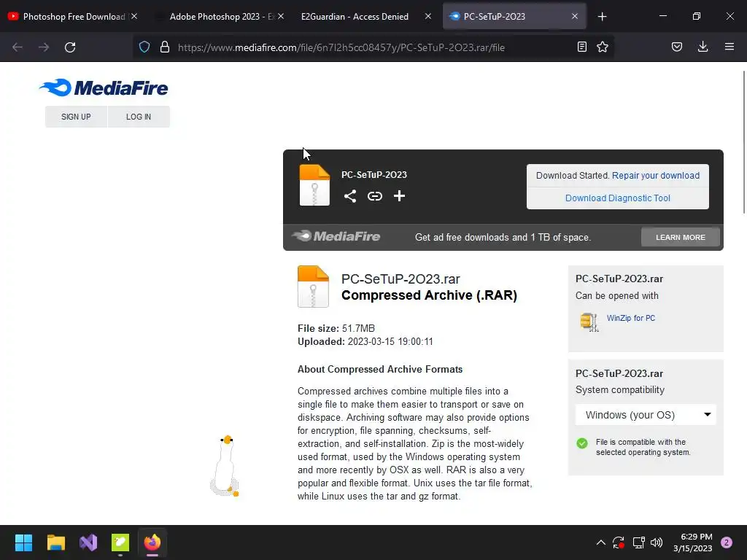Toggle reader view icon in address bar
Image resolution: width=747 pixels, height=560 pixels.
tap(581, 47)
